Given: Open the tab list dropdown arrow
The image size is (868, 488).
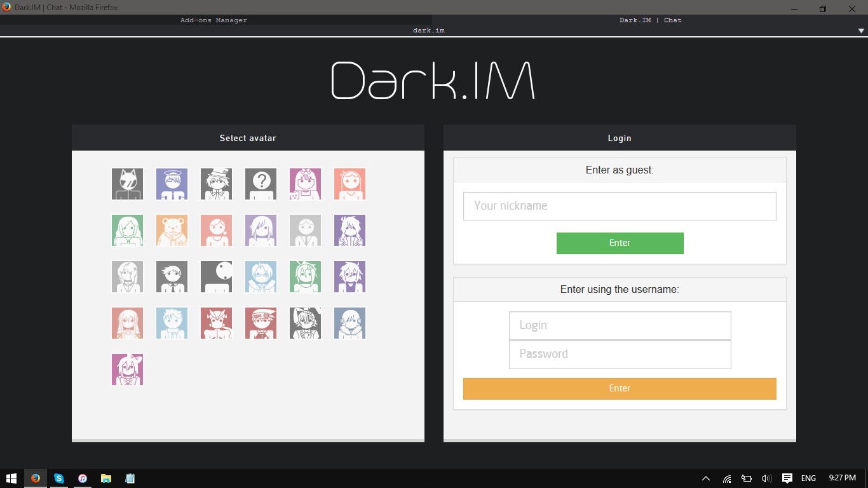Looking at the screenshot, I should coord(861,30).
